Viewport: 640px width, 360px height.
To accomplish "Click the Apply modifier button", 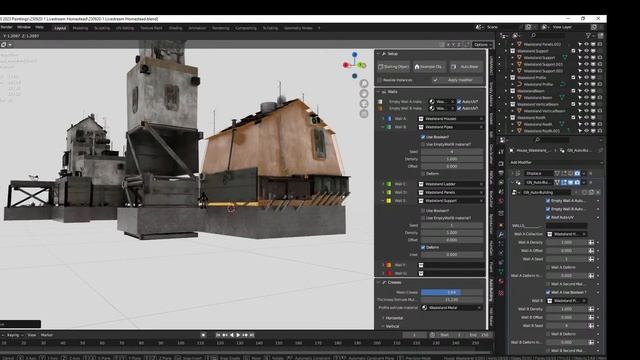I will (457, 80).
